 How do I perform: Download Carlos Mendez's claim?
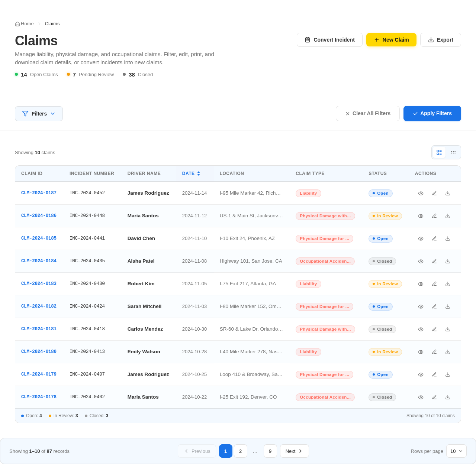click(x=448, y=329)
